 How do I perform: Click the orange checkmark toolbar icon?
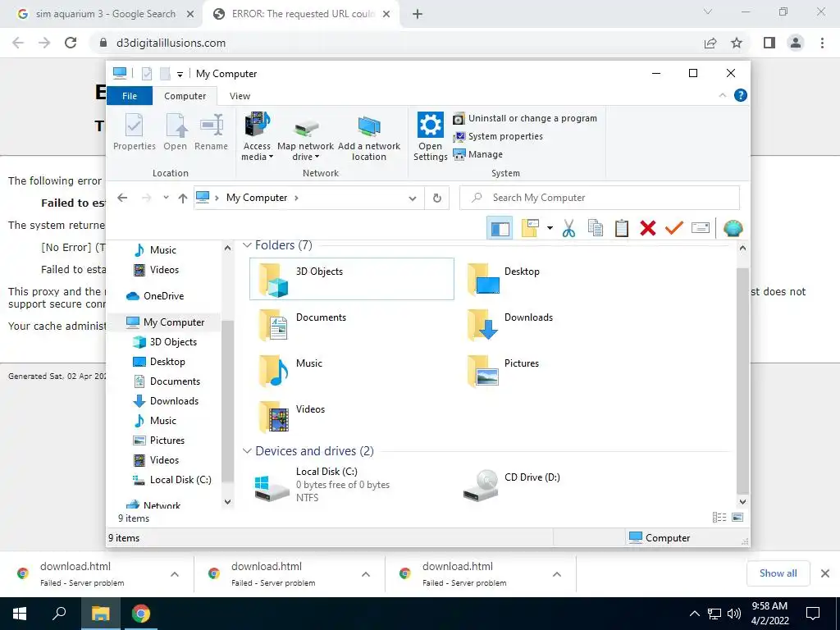(674, 228)
